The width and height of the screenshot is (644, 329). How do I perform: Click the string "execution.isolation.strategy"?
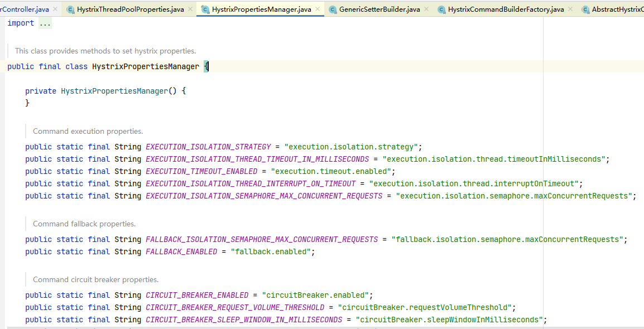pos(351,147)
